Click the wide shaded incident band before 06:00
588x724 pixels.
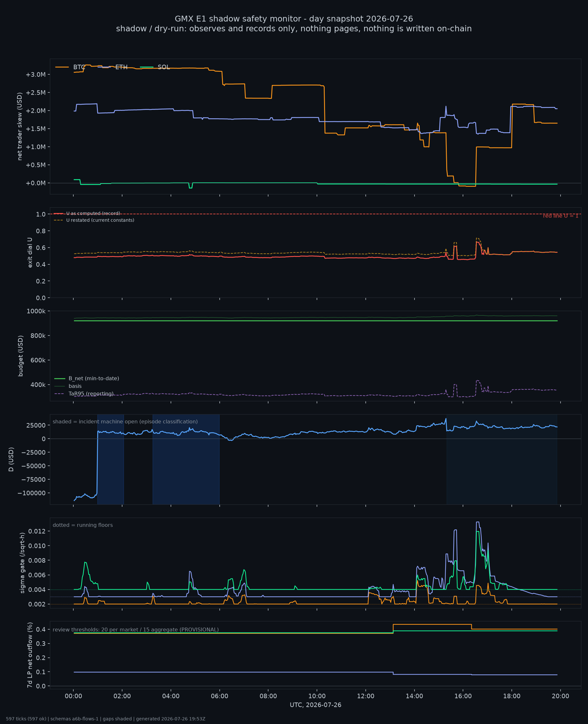pyautogui.click(x=186, y=459)
